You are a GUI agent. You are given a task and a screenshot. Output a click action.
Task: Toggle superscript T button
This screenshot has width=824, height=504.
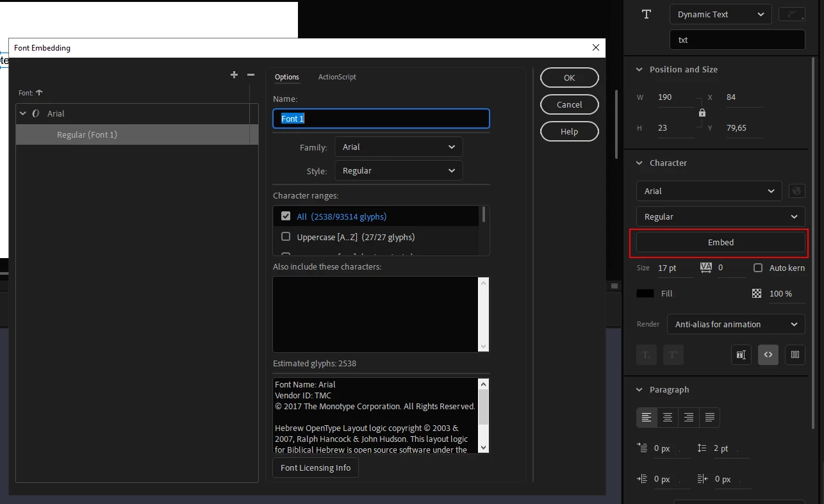tap(673, 355)
